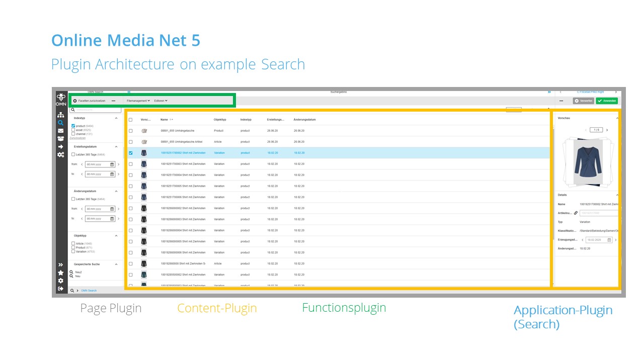Screen dimensions: 644x362
Task: Open the Editoren dropdown
Action: coord(160,101)
